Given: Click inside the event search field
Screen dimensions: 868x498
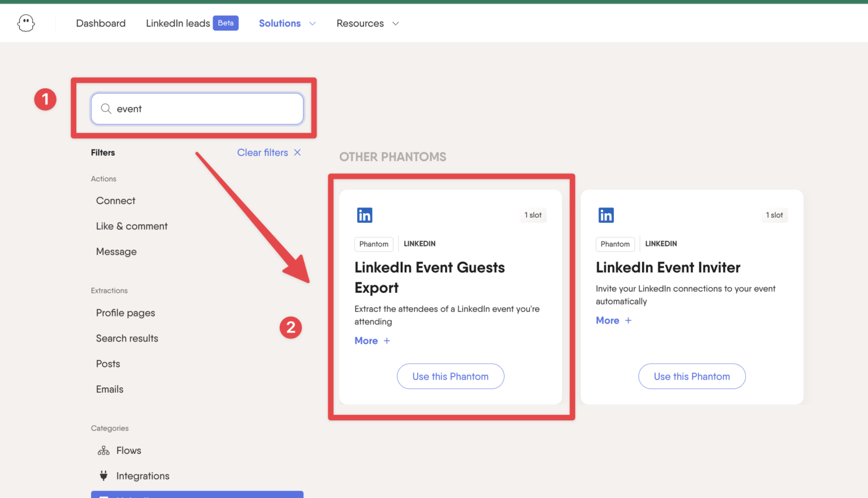Looking at the screenshot, I should tap(198, 109).
